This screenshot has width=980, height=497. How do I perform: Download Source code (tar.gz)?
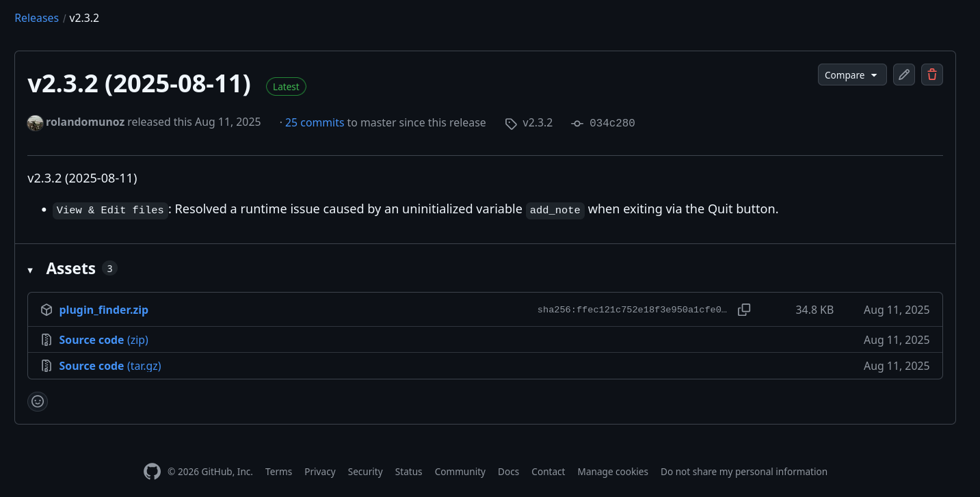click(x=110, y=366)
